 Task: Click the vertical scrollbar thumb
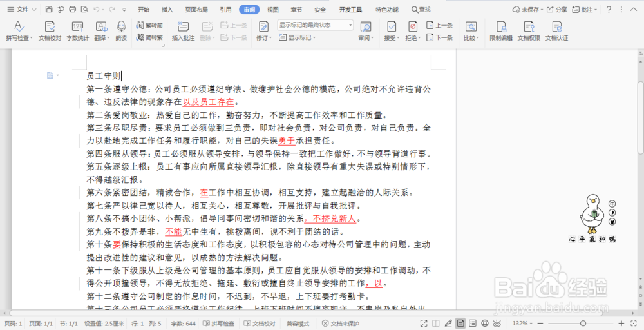point(640,117)
